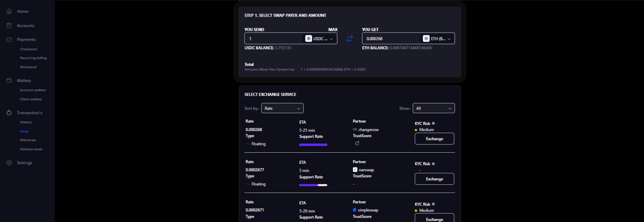Expand the Sort by Rate dropdown
Screen dimensions: 644x222
[x=282, y=108]
